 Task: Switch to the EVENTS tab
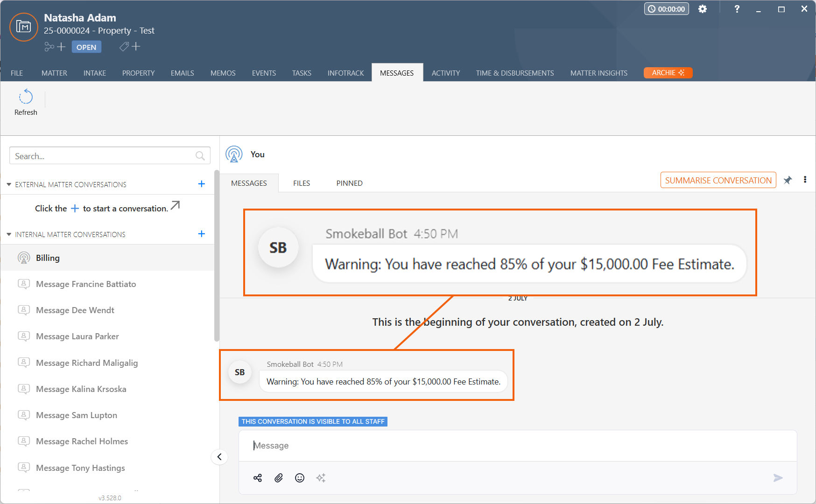[x=264, y=73]
